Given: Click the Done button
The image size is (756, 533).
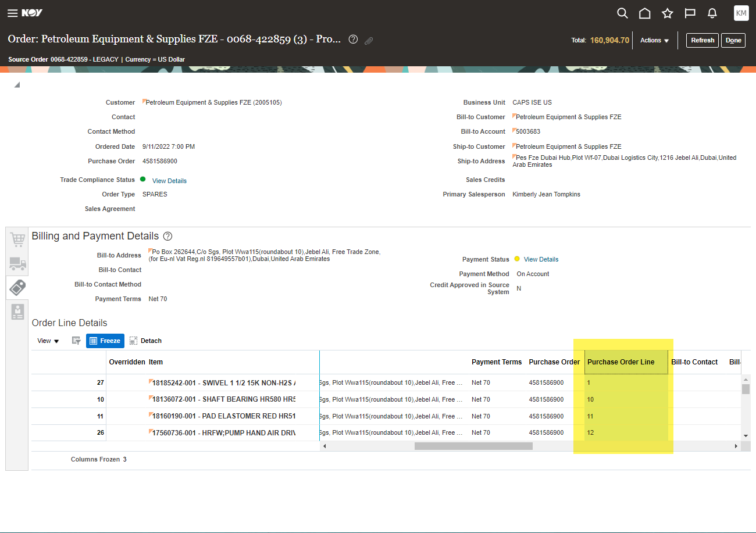Looking at the screenshot, I should (x=733, y=40).
